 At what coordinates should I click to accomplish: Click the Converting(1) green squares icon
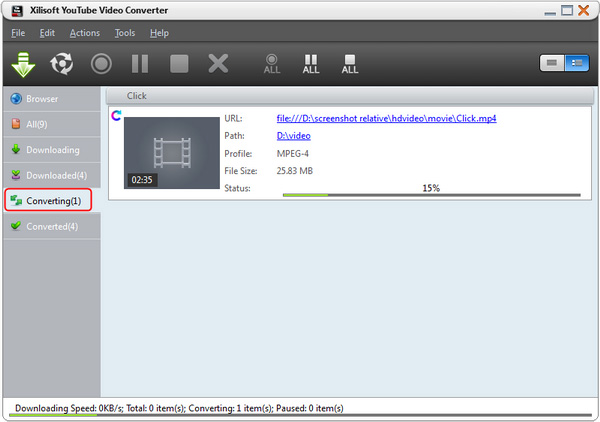(x=16, y=200)
